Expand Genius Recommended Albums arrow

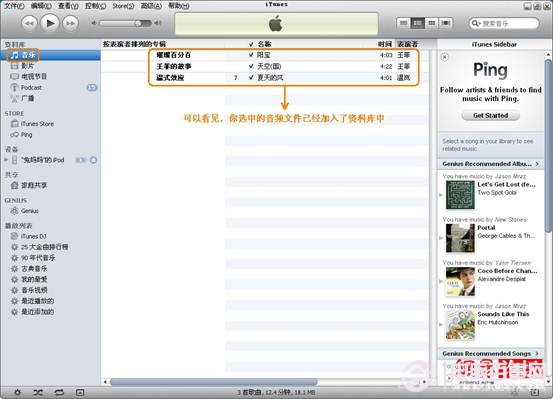click(x=537, y=164)
